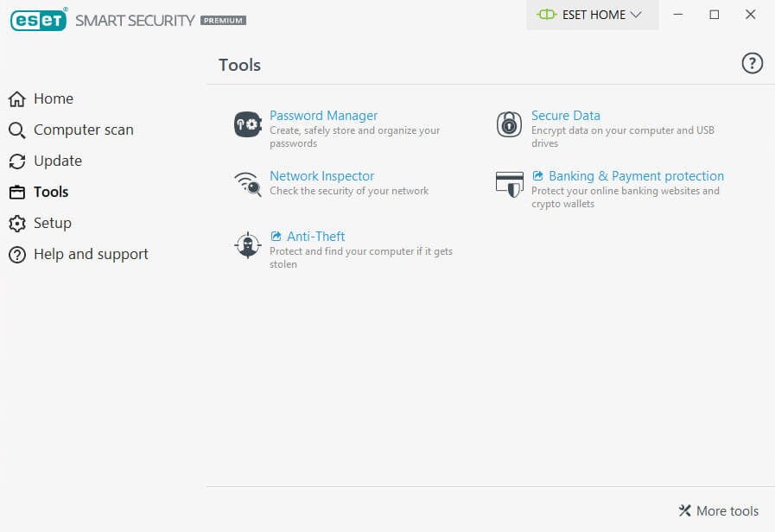Click the Tools page heading
The width and height of the screenshot is (775, 532).
click(x=239, y=65)
